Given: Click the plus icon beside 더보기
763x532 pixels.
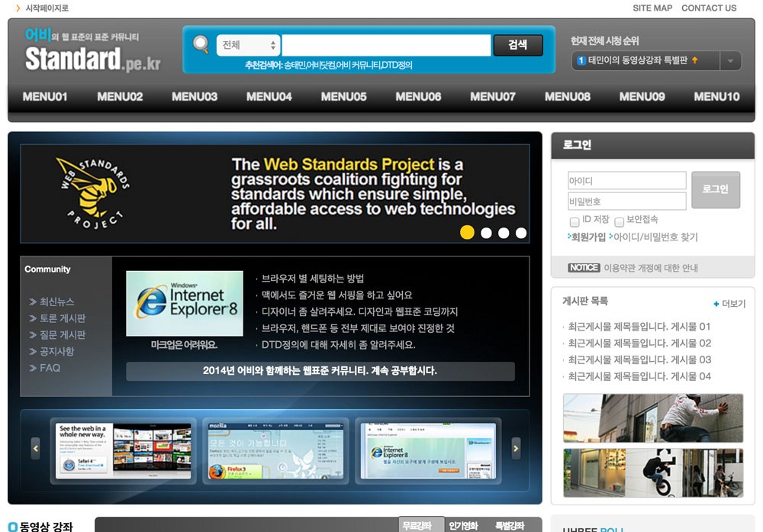Looking at the screenshot, I should click(716, 304).
